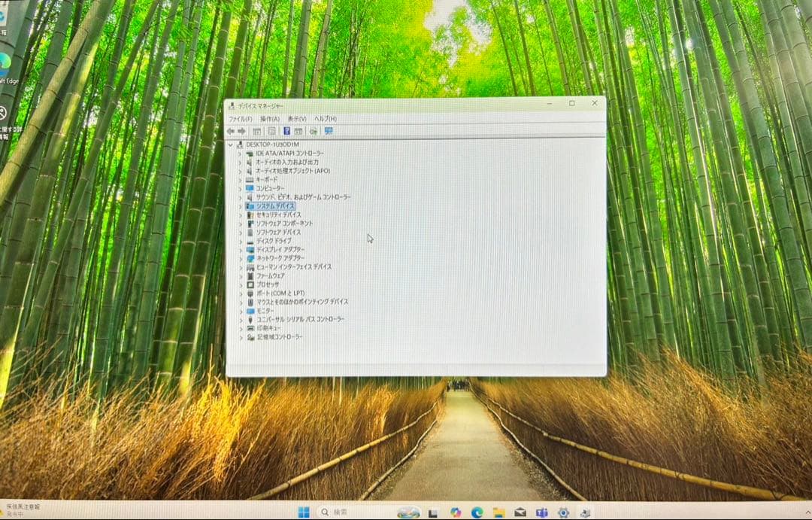Expand the ネットワーク アダプター node
Image resolution: width=812 pixels, height=520 pixels.
pos(241,258)
